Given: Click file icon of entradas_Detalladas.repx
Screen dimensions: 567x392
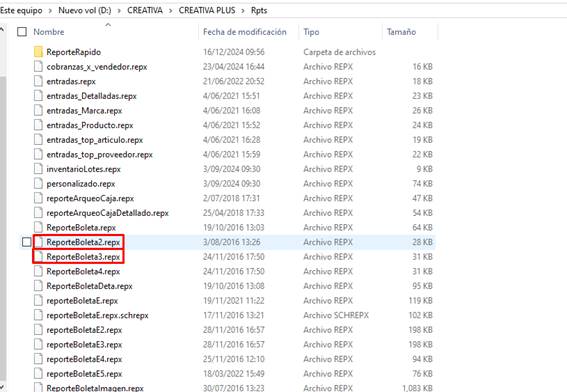Looking at the screenshot, I should point(38,96).
